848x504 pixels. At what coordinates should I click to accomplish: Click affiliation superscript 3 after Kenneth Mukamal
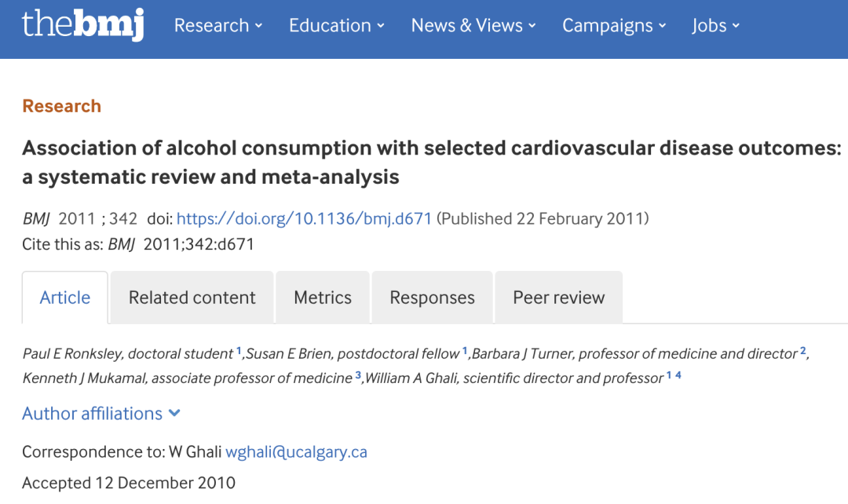coord(358,374)
